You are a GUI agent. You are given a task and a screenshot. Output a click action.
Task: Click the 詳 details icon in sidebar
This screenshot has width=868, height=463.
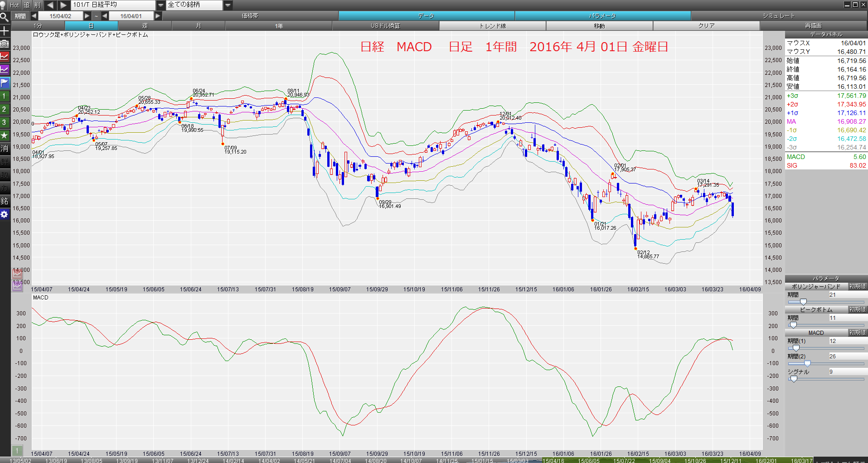[x=5, y=162]
